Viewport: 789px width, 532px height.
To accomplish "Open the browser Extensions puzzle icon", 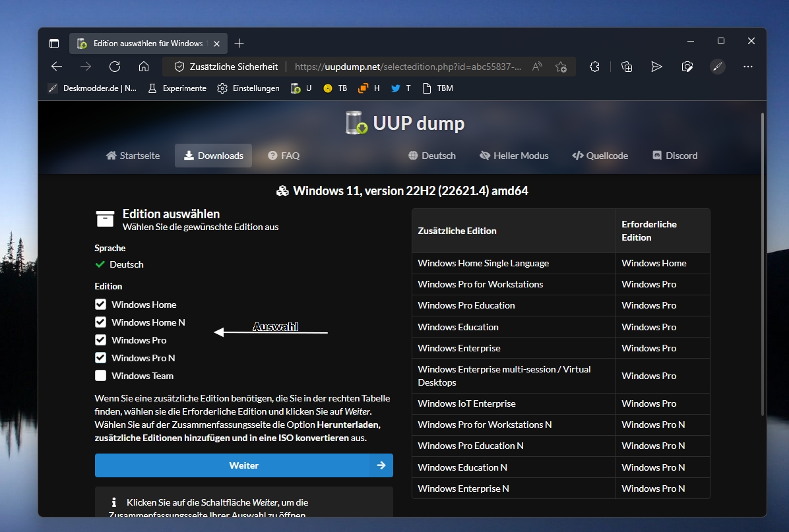I will [595, 67].
